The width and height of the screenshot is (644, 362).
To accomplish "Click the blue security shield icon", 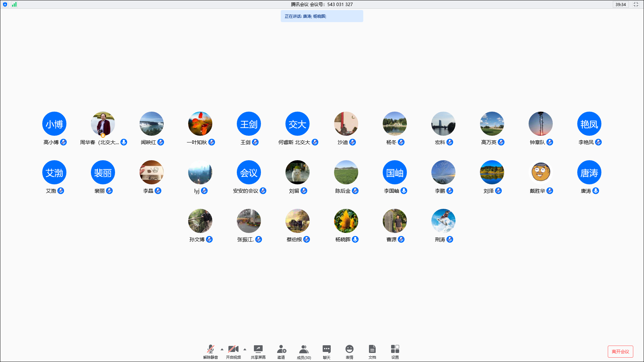I will (x=5, y=4).
